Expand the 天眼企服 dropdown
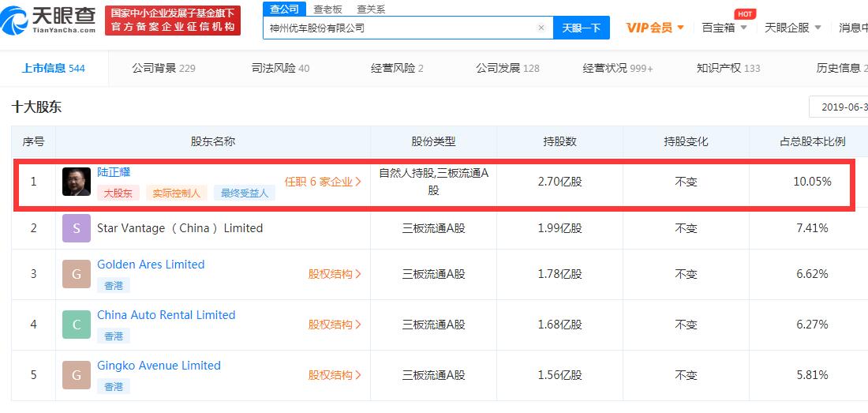Screen dimensions: 868x413 click(792, 28)
